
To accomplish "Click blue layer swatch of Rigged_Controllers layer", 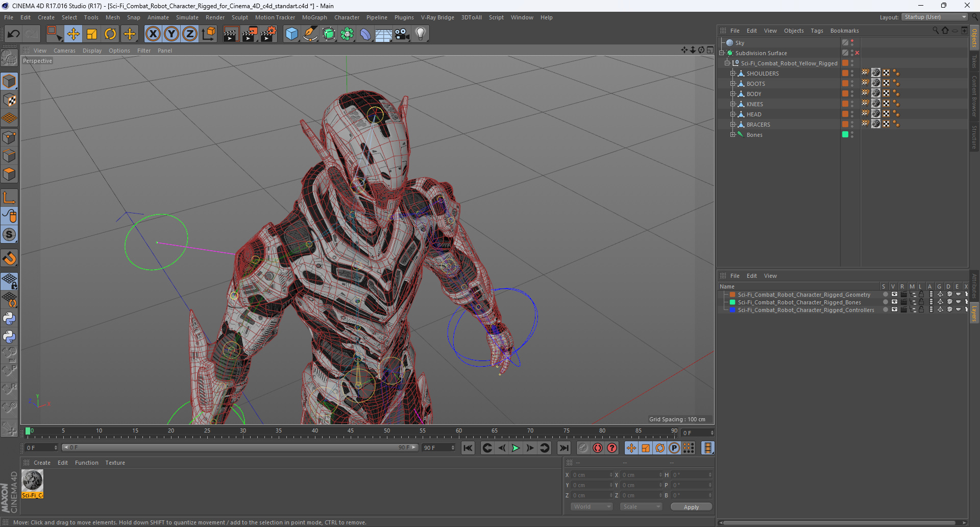I will point(732,310).
